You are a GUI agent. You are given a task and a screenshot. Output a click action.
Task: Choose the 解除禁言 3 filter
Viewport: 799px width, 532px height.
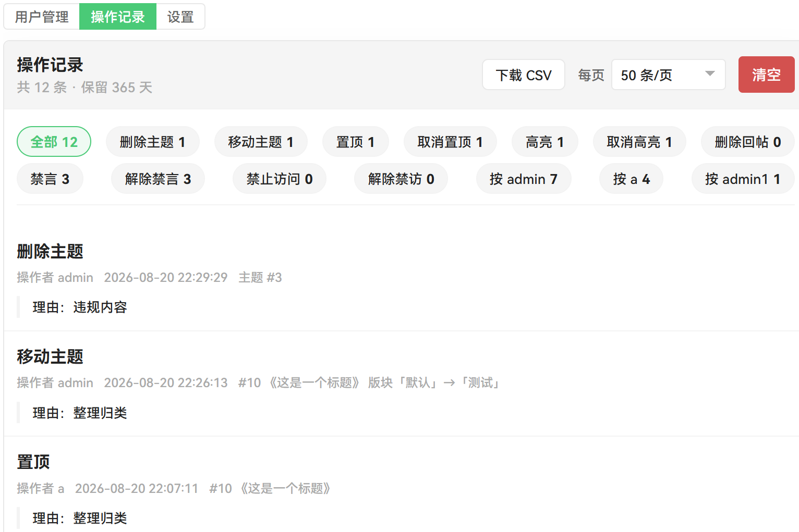pyautogui.click(x=158, y=179)
